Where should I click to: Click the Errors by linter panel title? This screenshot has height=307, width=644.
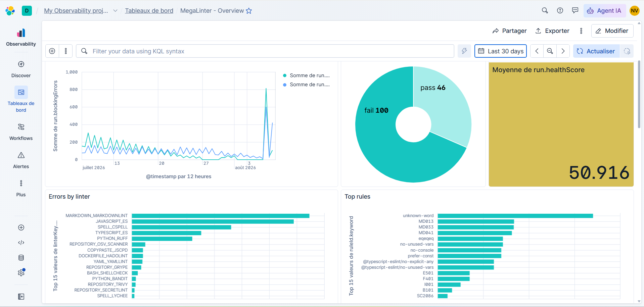point(69,197)
